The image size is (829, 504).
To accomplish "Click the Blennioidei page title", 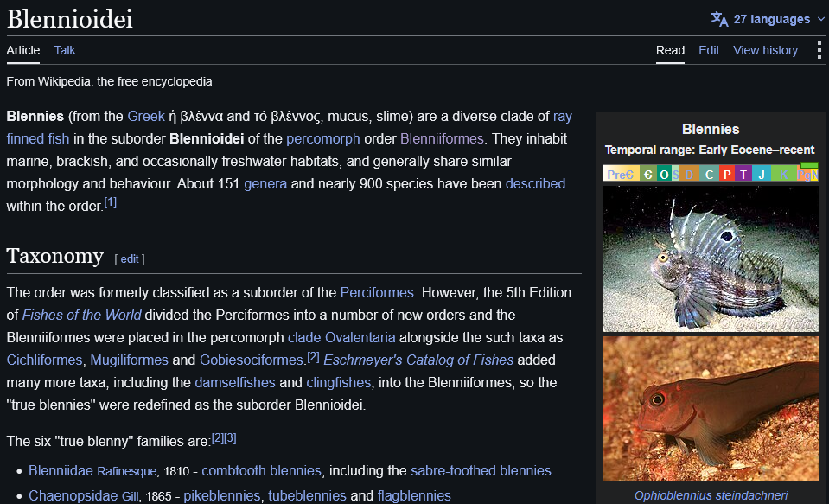I will [x=69, y=19].
